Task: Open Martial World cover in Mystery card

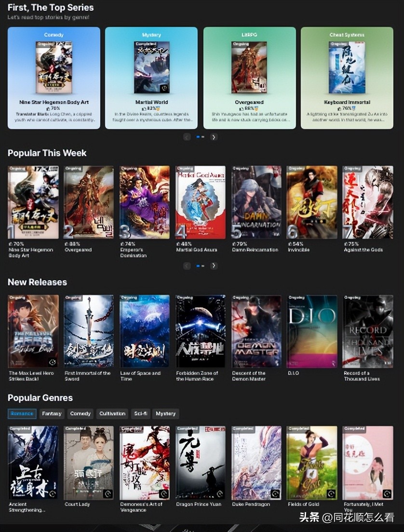Action: pos(152,67)
